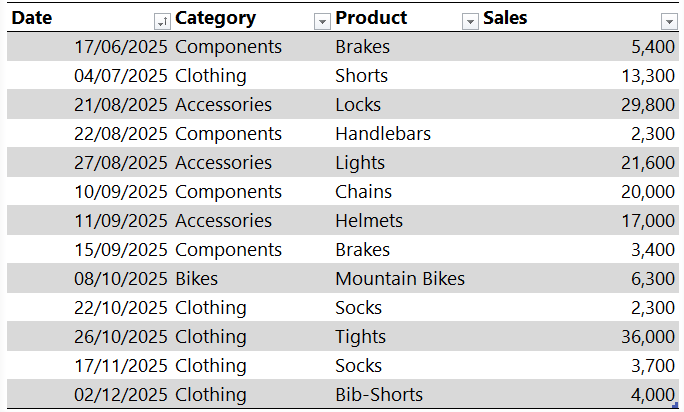Open the Sales column filter dropdown
The width and height of the screenshot is (684, 412).
[669, 21]
